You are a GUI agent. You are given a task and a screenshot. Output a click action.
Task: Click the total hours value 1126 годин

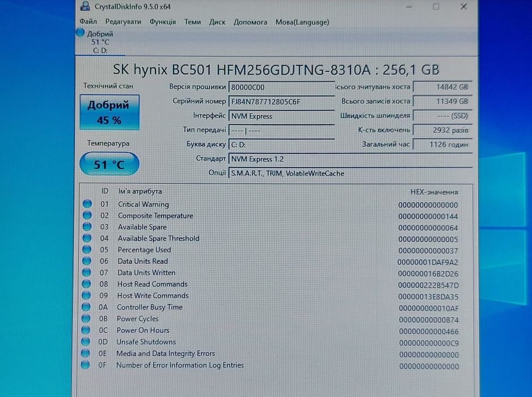point(442,145)
